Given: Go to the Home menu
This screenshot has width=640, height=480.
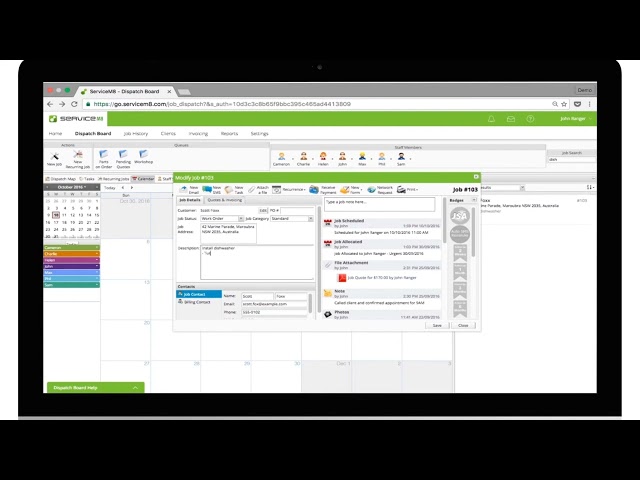Looking at the screenshot, I should pos(55,133).
